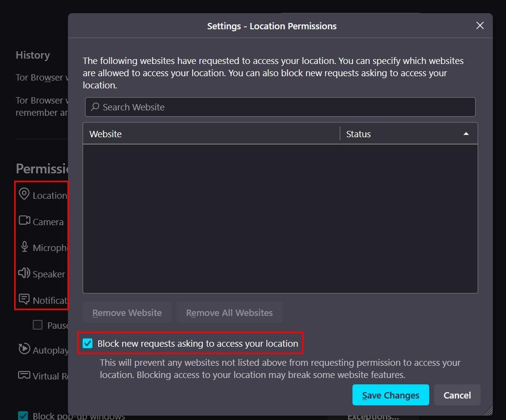Save changes to location permissions

390,395
